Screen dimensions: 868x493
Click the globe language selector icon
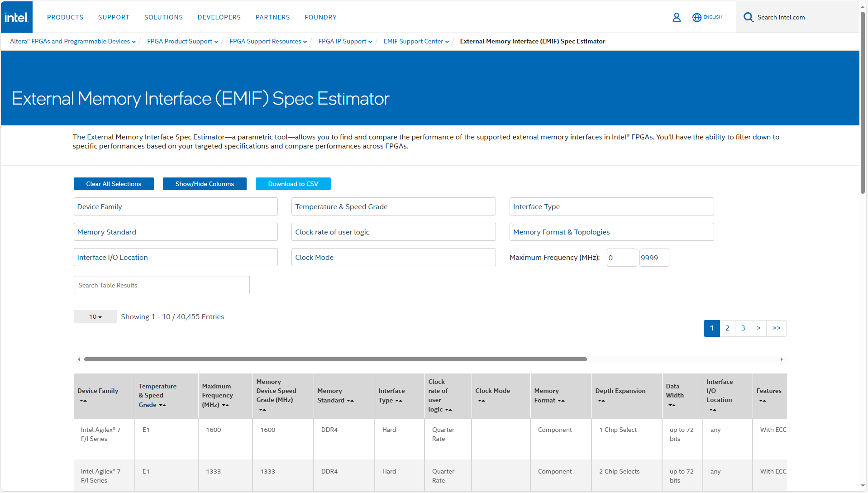[x=696, y=17]
